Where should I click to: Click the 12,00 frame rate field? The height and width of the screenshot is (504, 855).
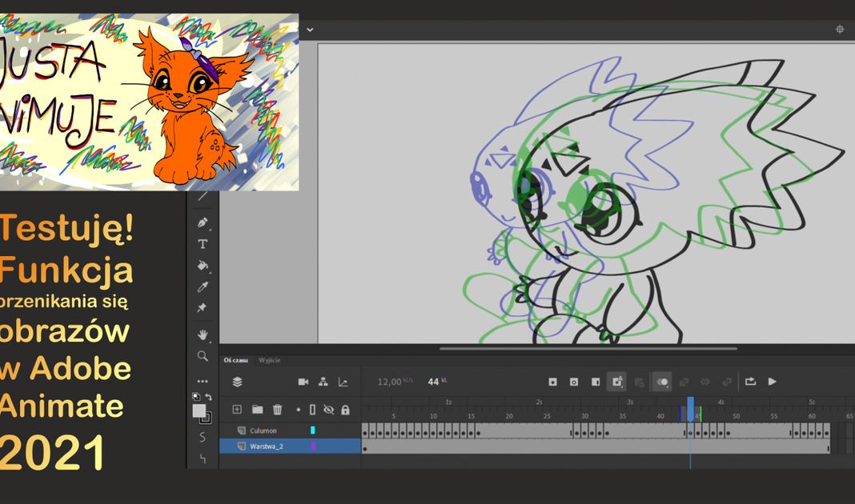(x=389, y=382)
